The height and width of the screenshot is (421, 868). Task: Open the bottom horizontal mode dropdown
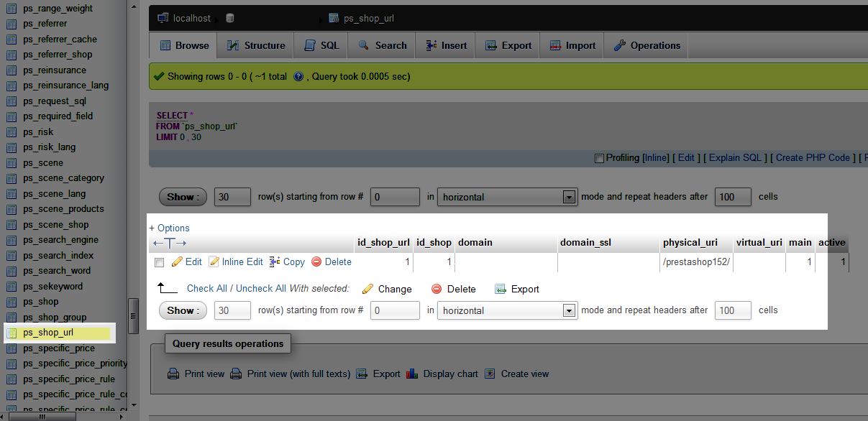pos(508,310)
